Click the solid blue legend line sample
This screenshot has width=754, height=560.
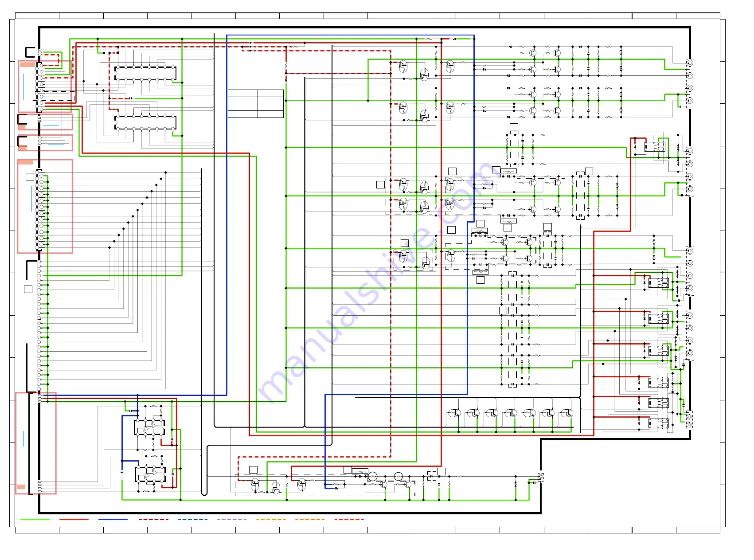[113, 519]
